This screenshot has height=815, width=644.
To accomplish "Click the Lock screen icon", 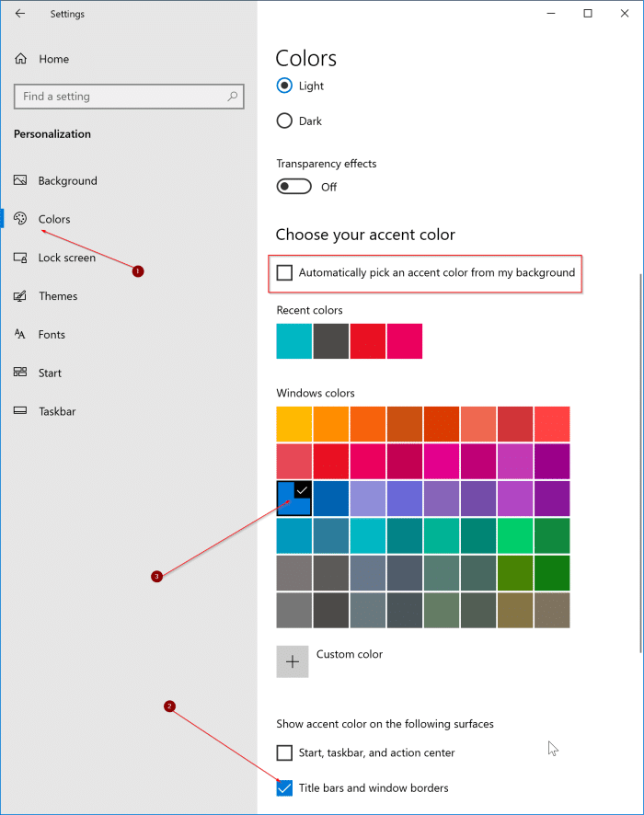I will 20,258.
